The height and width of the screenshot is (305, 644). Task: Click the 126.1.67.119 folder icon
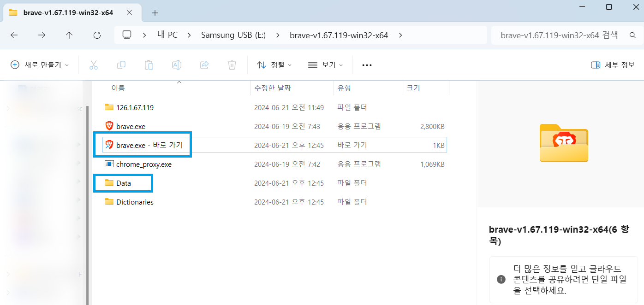[109, 107]
